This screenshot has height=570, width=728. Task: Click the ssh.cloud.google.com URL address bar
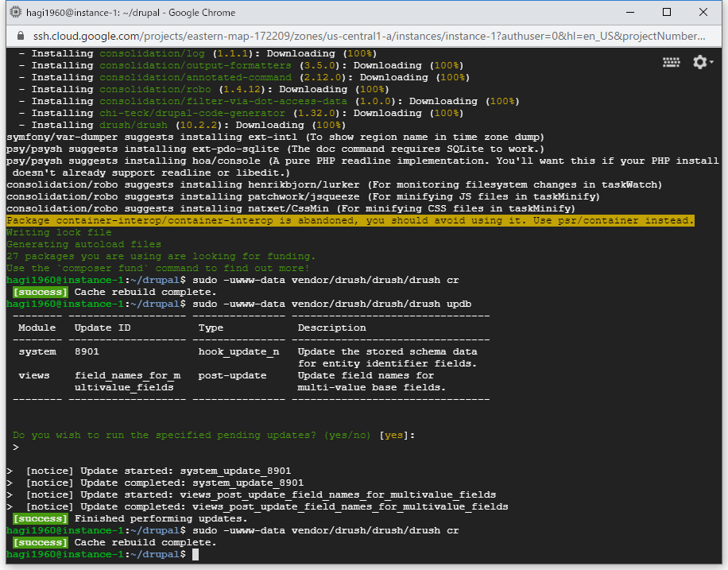pos(369,37)
